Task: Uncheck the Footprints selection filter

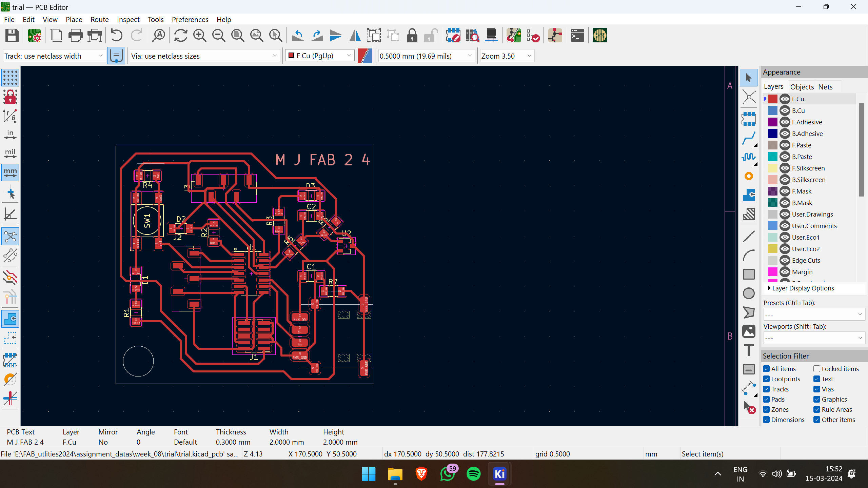Action: (766, 379)
